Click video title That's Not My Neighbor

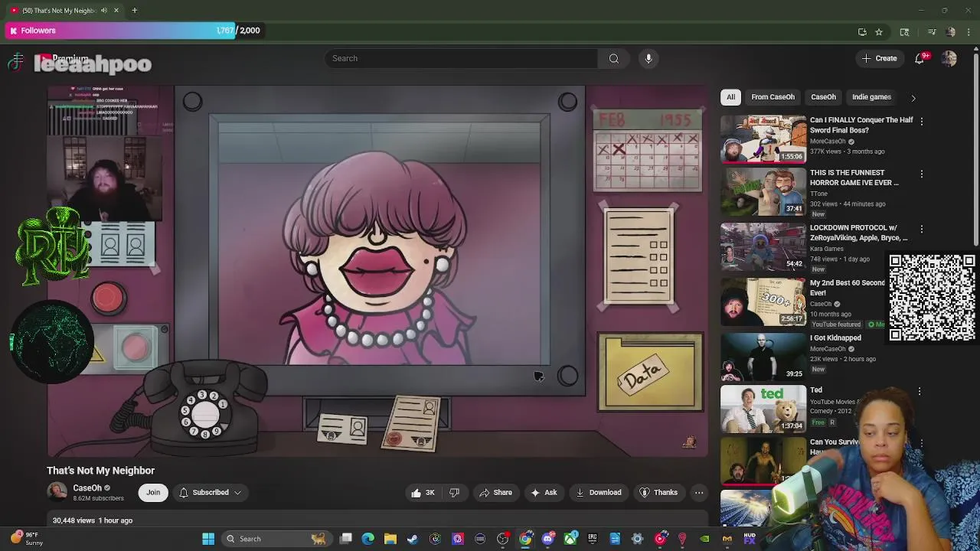(100, 471)
